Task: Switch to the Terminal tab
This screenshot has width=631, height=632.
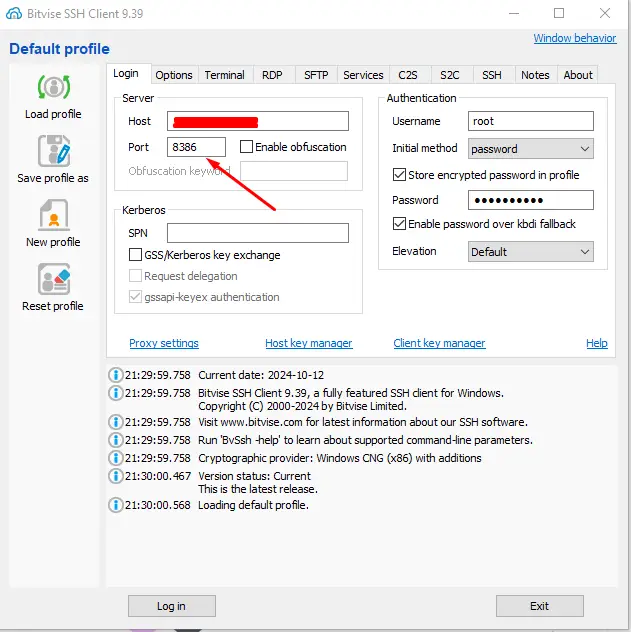Action: coord(224,75)
